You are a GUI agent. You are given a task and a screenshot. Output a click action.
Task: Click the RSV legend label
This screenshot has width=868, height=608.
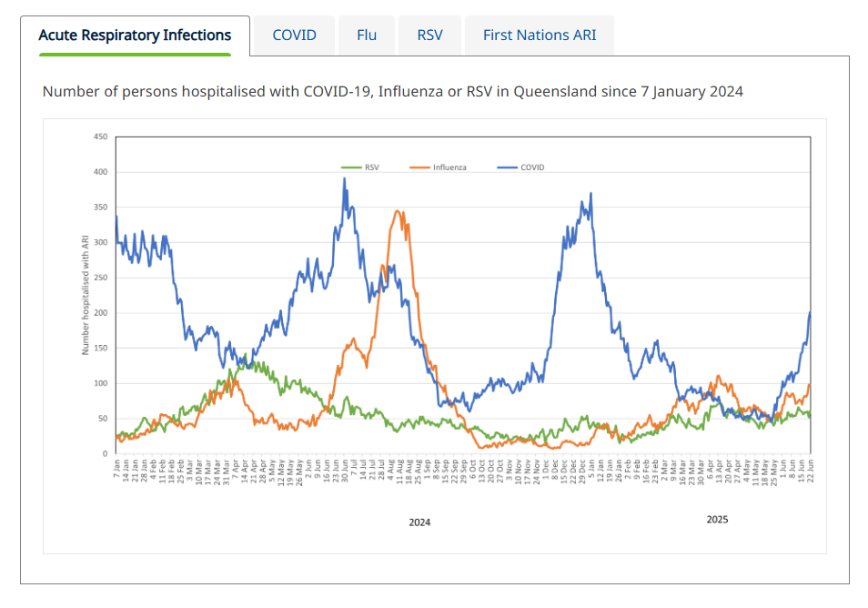point(372,167)
